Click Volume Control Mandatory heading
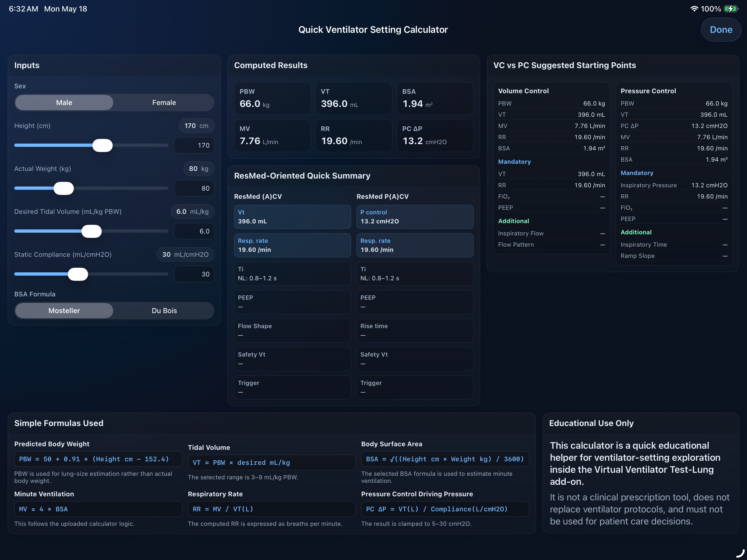This screenshot has height=560, width=747. 514,161
